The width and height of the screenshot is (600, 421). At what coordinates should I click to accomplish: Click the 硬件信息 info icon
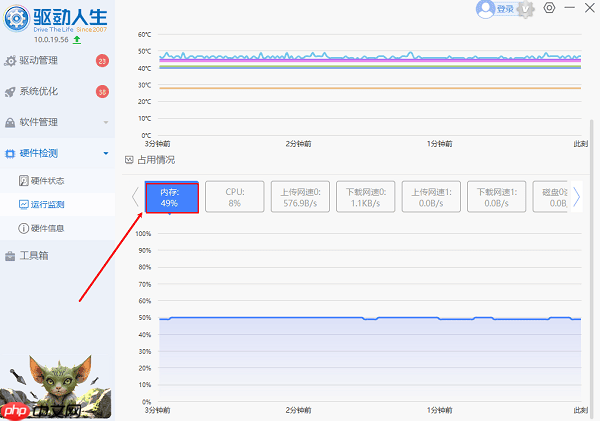pyautogui.click(x=24, y=228)
